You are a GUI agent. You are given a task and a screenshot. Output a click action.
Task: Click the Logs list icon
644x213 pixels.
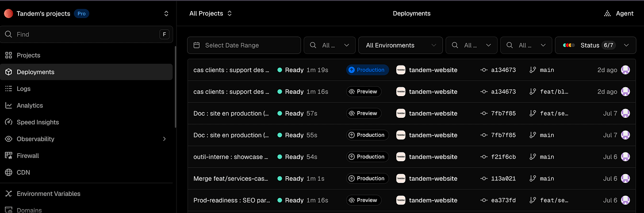[8, 89]
